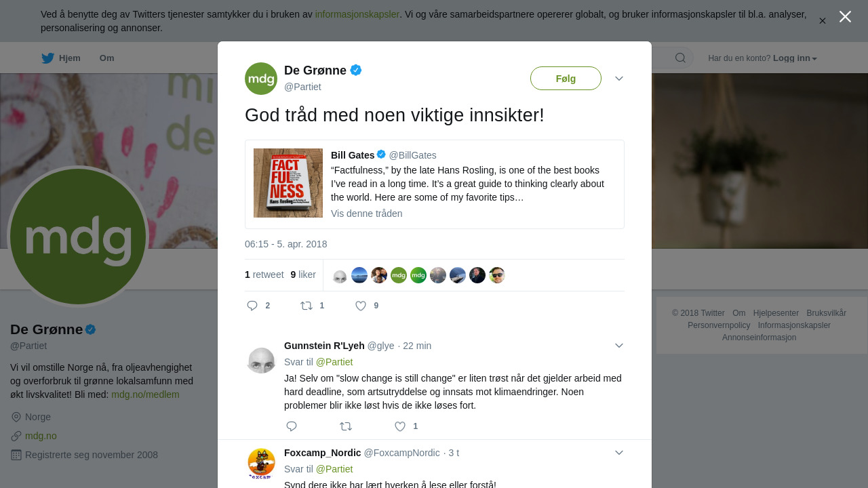Retweet Gunnstein R'Lyeh's reply
This screenshot has height=488, width=868.
pyautogui.click(x=346, y=426)
